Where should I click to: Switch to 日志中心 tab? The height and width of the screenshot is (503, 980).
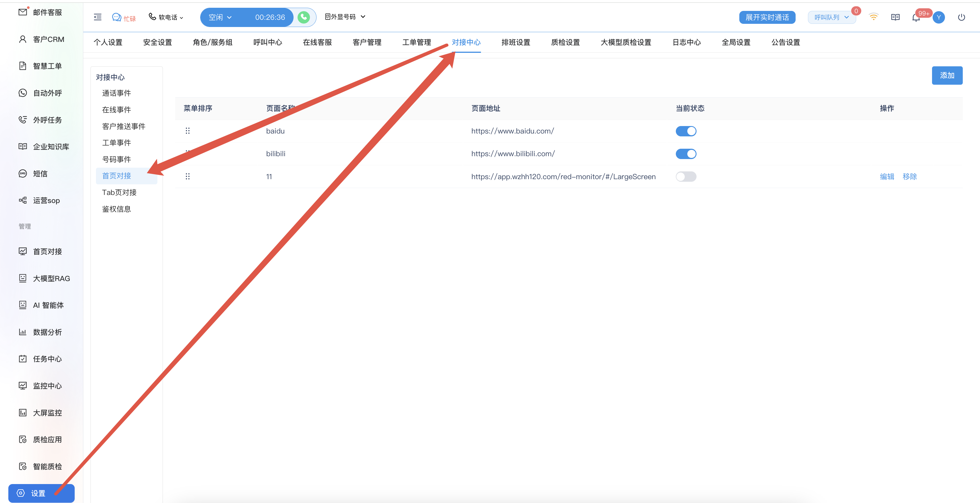pos(687,42)
